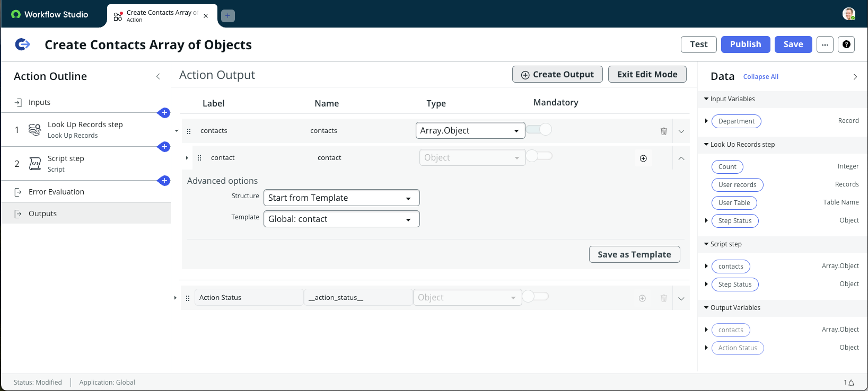This screenshot has width=868, height=391.
Task: Select Script step in outline
Action: point(86,163)
